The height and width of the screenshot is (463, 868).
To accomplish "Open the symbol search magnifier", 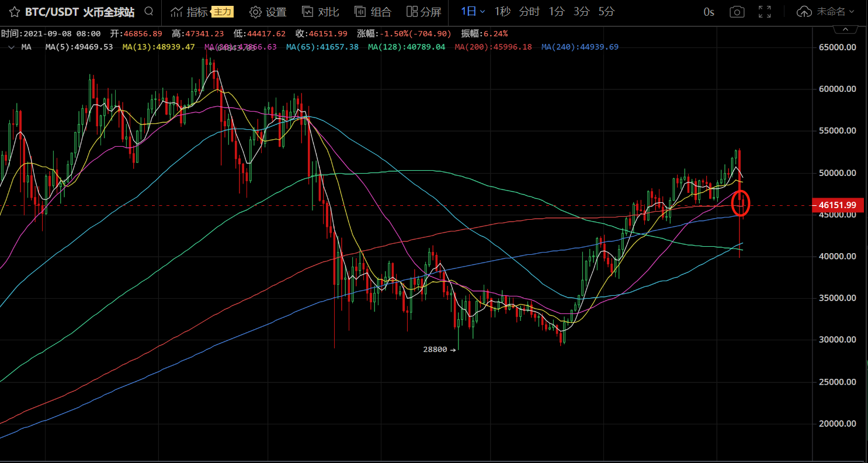I will (149, 11).
